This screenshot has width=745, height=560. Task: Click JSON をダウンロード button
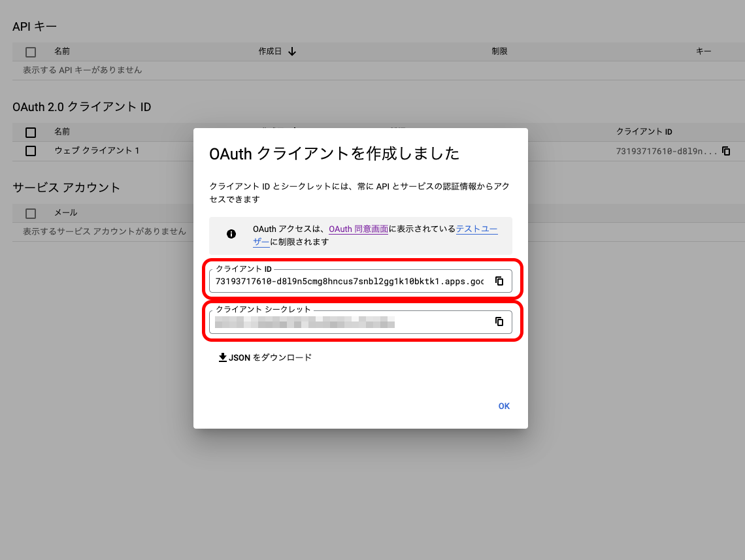pyautogui.click(x=265, y=357)
